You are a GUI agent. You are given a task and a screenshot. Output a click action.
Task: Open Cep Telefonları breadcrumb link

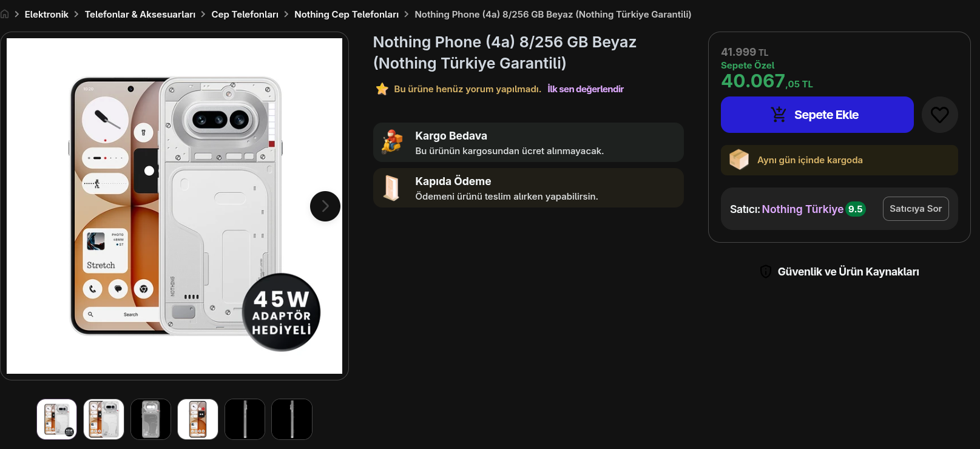(245, 14)
